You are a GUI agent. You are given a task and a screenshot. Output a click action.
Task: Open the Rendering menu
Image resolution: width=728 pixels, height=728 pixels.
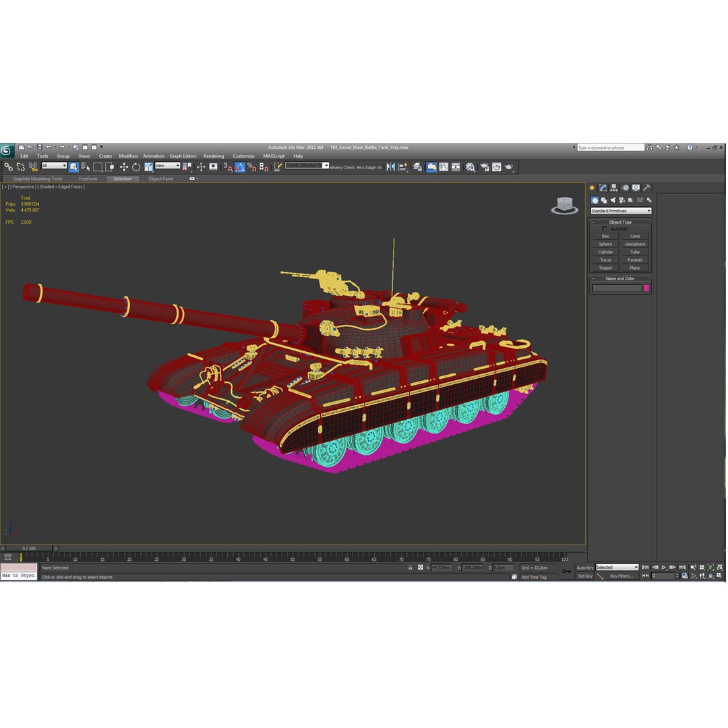214,156
